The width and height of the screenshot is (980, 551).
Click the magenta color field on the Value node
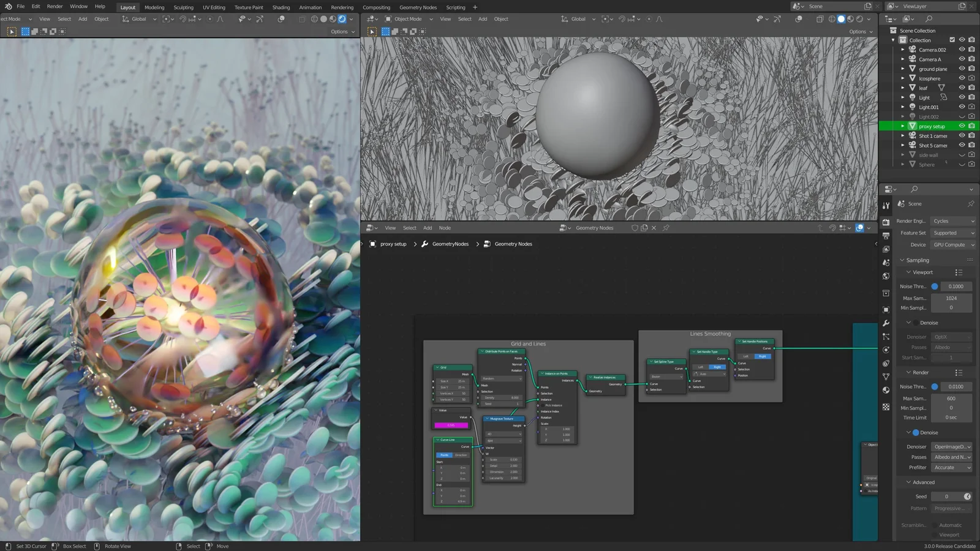(450, 425)
